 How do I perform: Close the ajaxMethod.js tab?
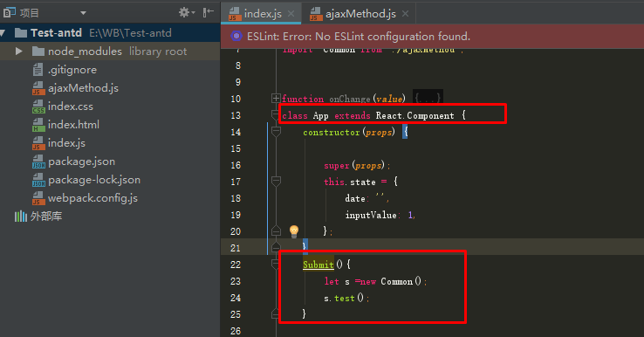pyautogui.click(x=406, y=14)
